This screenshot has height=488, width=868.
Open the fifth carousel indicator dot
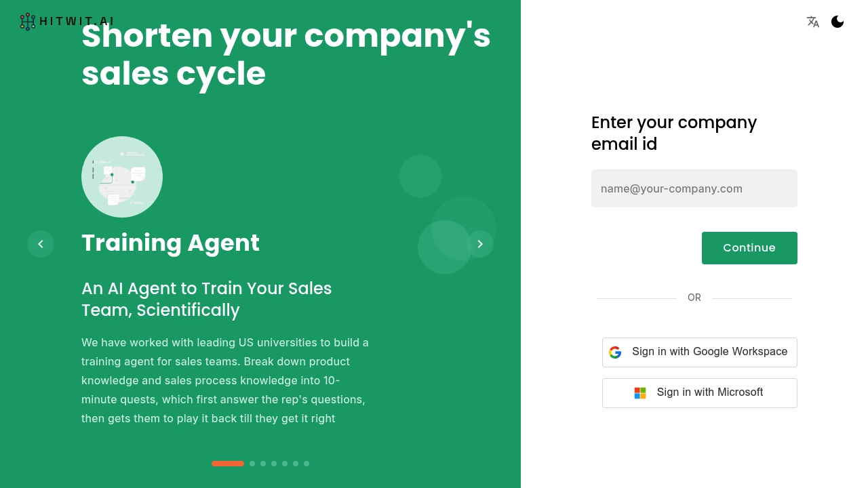pos(285,464)
